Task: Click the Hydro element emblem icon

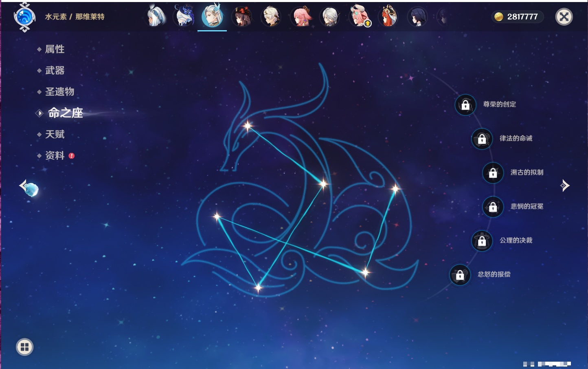Action: click(24, 17)
